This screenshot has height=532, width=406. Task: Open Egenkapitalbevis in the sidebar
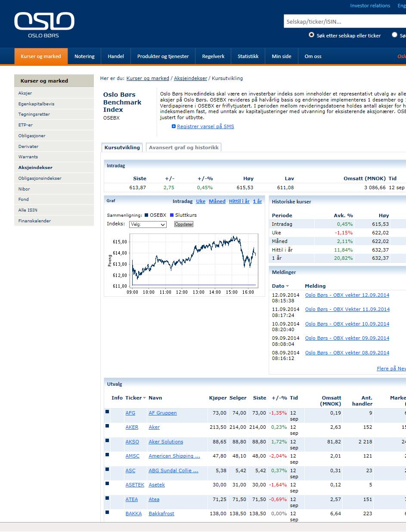point(54,104)
